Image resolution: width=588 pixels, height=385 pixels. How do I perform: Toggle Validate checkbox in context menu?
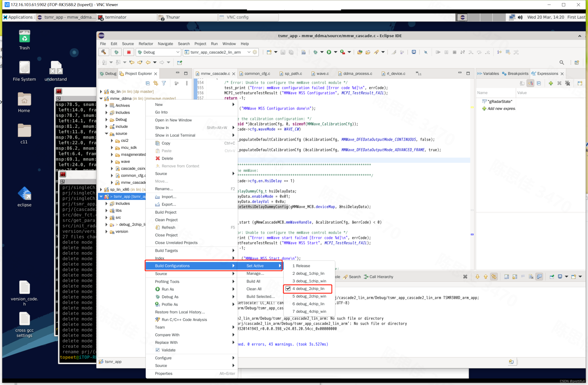[x=157, y=350]
